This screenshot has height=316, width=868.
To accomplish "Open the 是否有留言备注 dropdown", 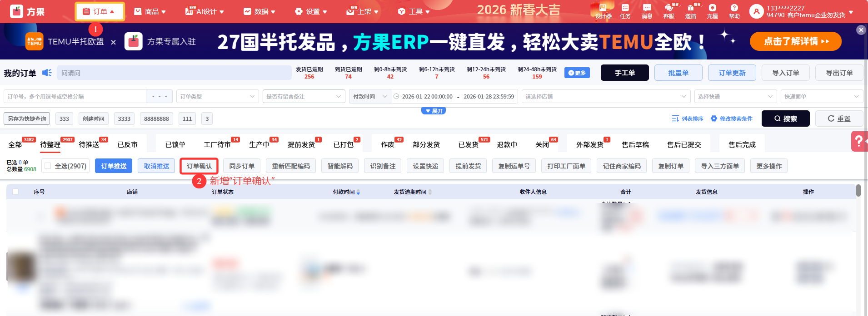I will tap(304, 96).
